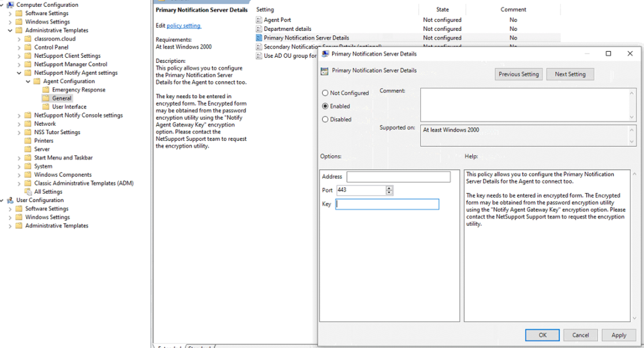Select NetSupport Notify Agent settings tree item
The height and width of the screenshot is (348, 644).
pos(76,73)
